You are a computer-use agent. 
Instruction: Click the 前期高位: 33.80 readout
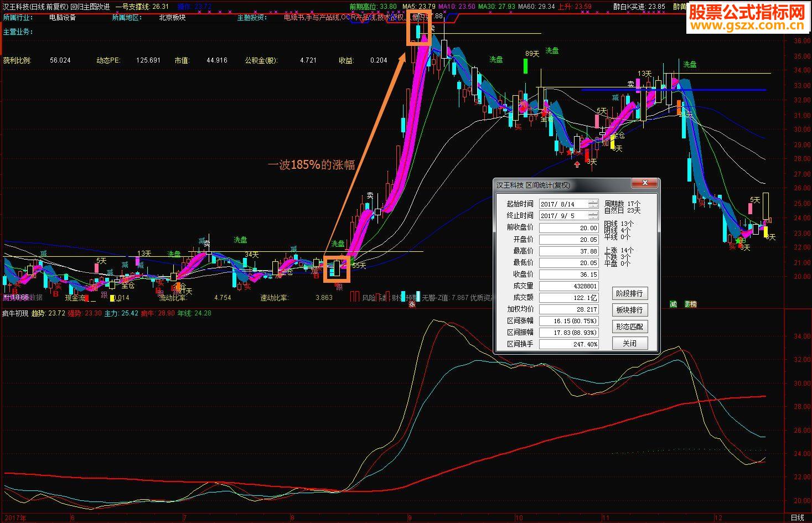point(373,7)
